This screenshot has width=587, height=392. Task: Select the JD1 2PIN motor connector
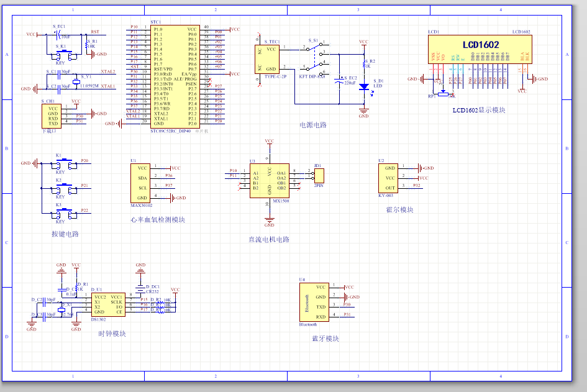pos(319,175)
